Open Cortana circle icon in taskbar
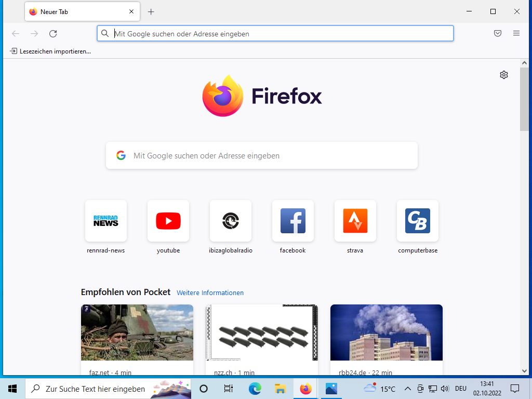 point(204,389)
